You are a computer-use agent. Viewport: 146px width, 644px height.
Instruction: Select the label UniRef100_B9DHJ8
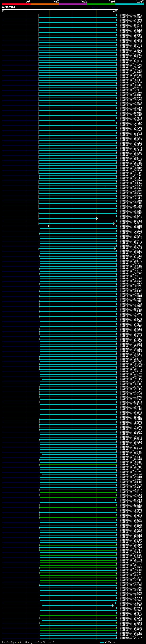(131, 218)
